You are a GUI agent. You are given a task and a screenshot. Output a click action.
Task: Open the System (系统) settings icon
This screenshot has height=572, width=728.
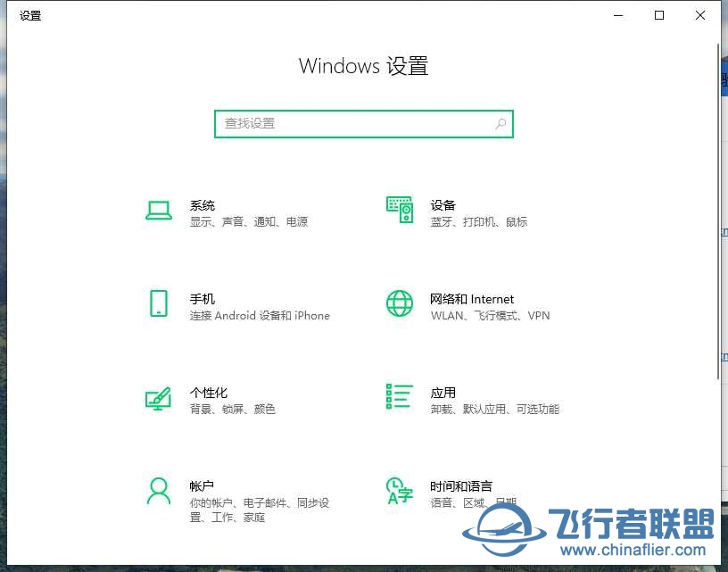[x=159, y=211]
